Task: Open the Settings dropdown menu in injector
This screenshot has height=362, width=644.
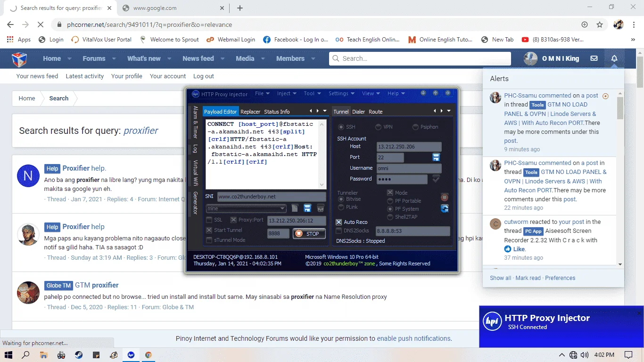Action: (x=341, y=93)
